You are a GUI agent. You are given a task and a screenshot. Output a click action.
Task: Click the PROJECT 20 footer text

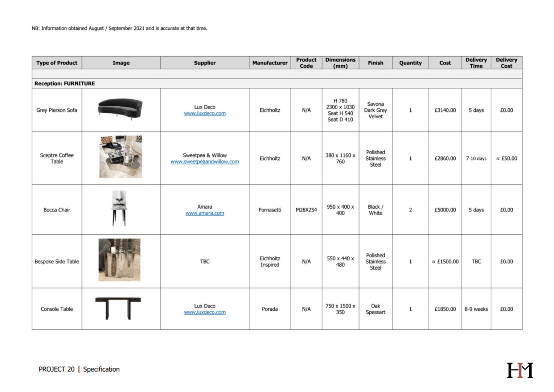pos(57,369)
